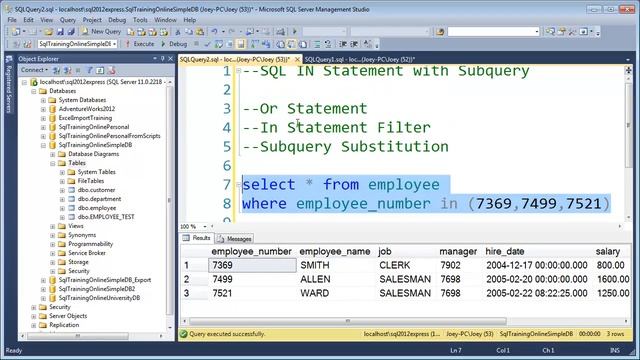Open the File menu
This screenshot has width=640, height=360.
click(12, 20)
